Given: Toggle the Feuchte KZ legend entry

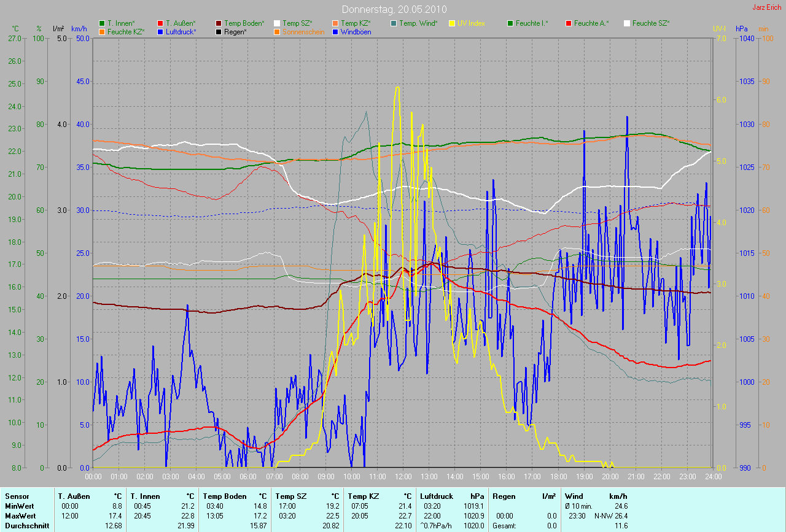Looking at the screenshot, I should [125, 31].
